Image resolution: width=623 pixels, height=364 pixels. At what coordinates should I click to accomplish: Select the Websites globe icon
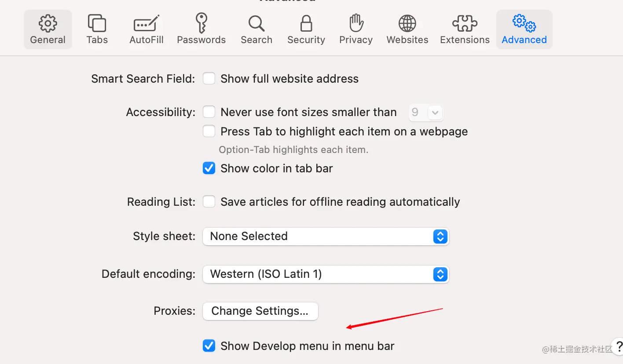pyautogui.click(x=407, y=24)
